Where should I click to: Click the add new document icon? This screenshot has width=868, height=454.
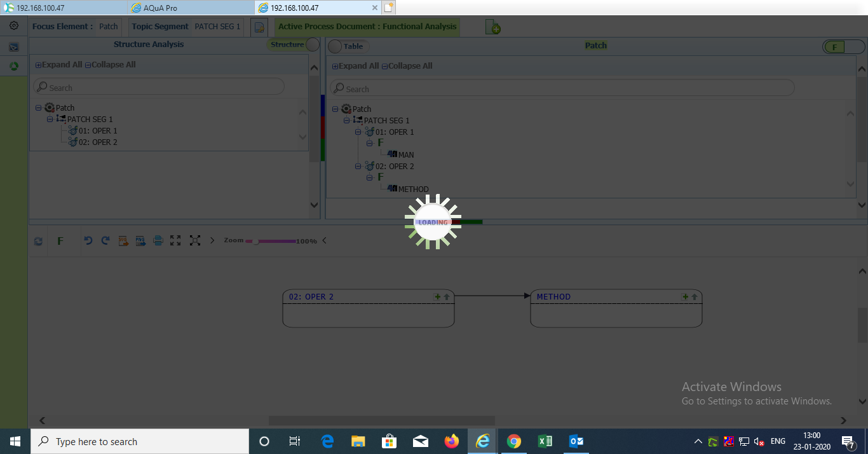[x=492, y=27]
